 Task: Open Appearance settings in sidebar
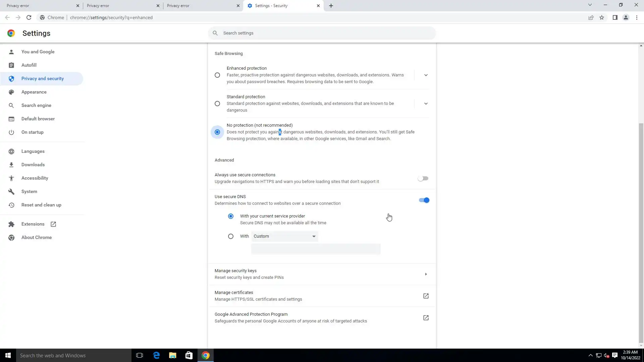[34, 92]
